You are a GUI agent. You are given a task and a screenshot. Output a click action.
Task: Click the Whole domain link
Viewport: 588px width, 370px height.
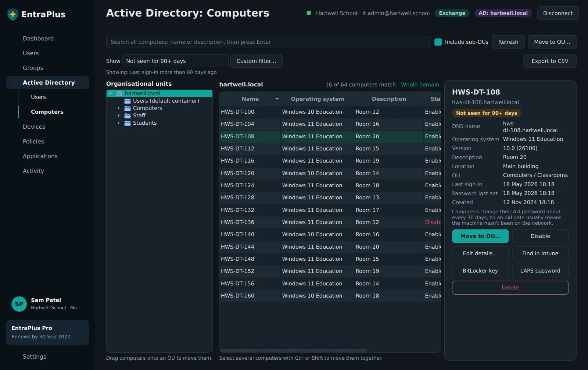(420, 85)
